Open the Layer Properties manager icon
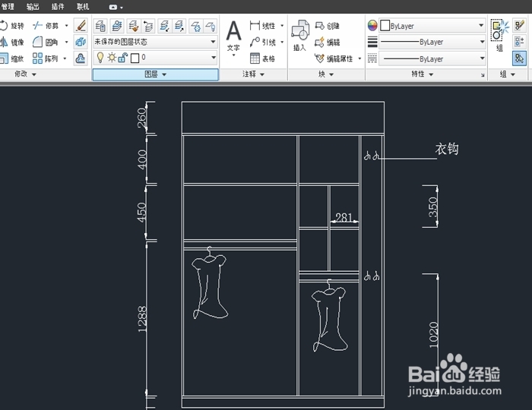 click(100, 26)
